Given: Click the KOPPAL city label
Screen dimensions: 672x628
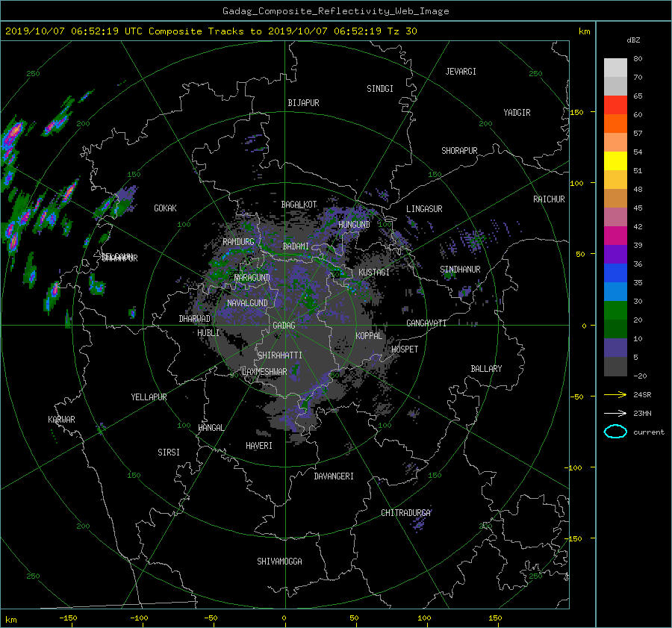Looking at the screenshot, I should (x=369, y=336).
